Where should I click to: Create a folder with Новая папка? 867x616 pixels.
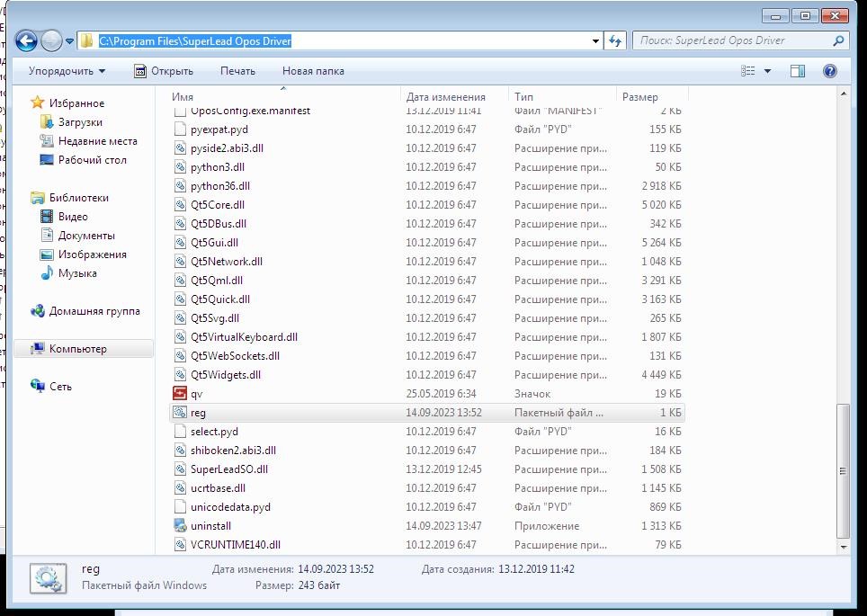pos(313,71)
